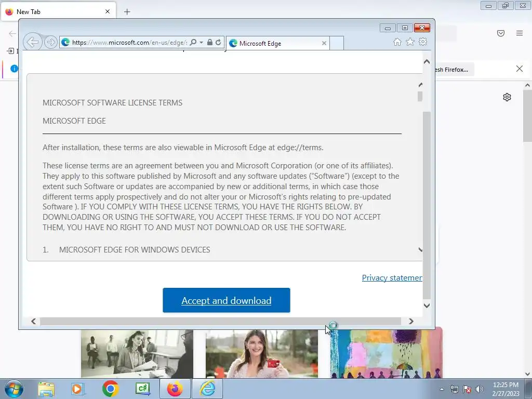Open Firefox Pocket save icon

[501, 33]
